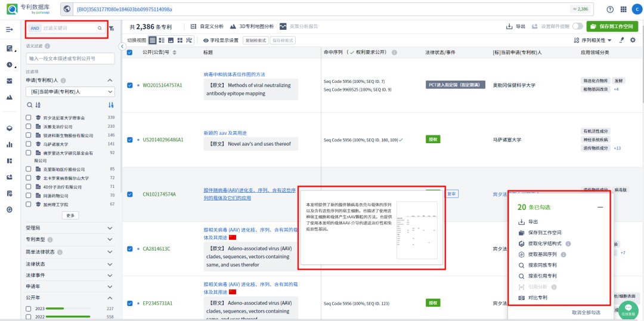Sort by 公开(公告)号 column arrows
This screenshot has width=644, height=321.
coord(175,52)
